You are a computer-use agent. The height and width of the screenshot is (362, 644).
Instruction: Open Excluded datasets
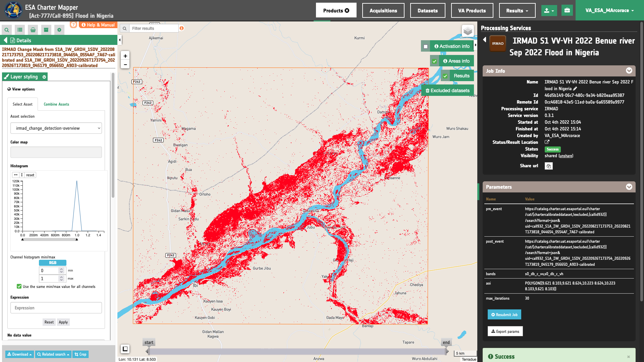click(447, 90)
